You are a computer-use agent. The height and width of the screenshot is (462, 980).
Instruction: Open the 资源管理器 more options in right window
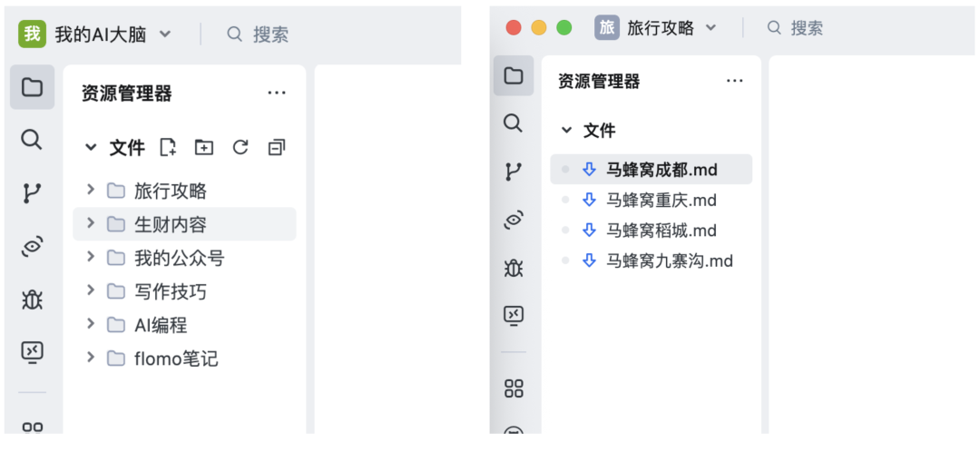click(735, 82)
